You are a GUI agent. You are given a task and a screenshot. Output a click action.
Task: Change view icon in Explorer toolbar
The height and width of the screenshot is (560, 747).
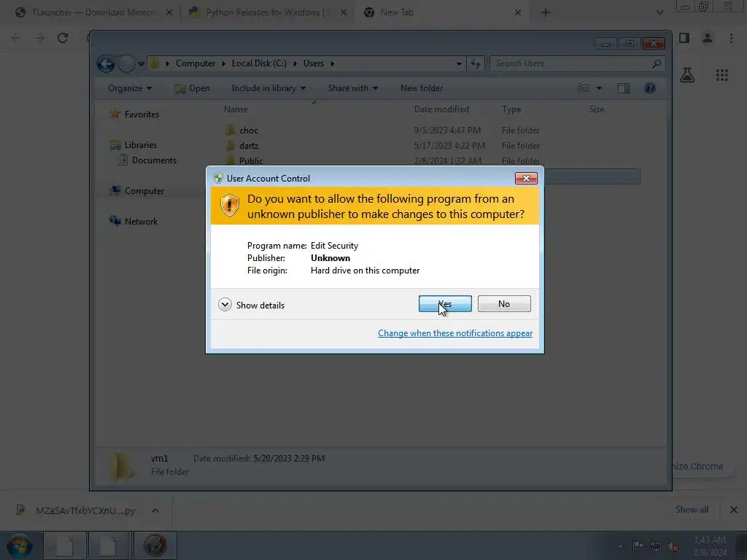coord(584,88)
